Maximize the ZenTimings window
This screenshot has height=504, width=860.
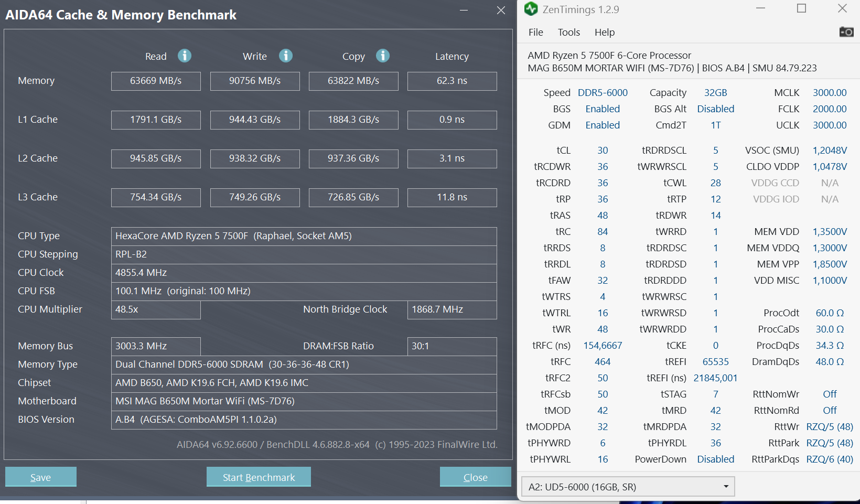point(801,8)
